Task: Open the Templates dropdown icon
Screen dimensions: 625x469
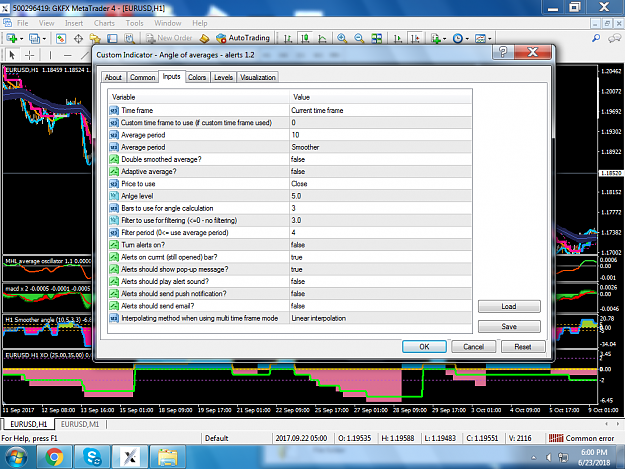Action: click(x=483, y=38)
